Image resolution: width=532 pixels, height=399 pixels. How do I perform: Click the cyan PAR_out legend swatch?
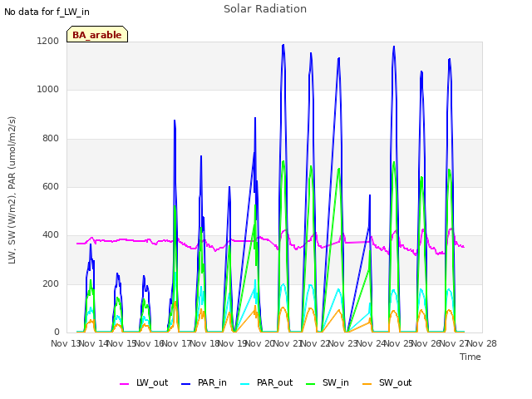[245, 384]
